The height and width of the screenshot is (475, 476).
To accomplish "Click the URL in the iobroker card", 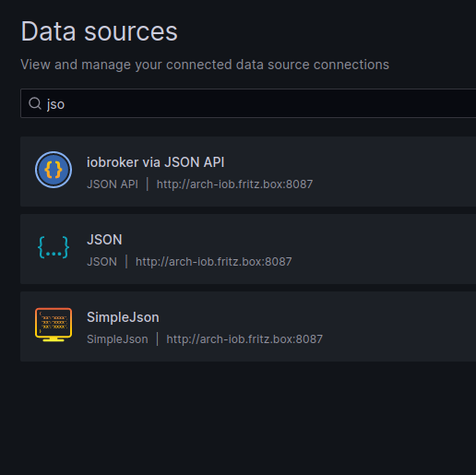I will pos(234,184).
